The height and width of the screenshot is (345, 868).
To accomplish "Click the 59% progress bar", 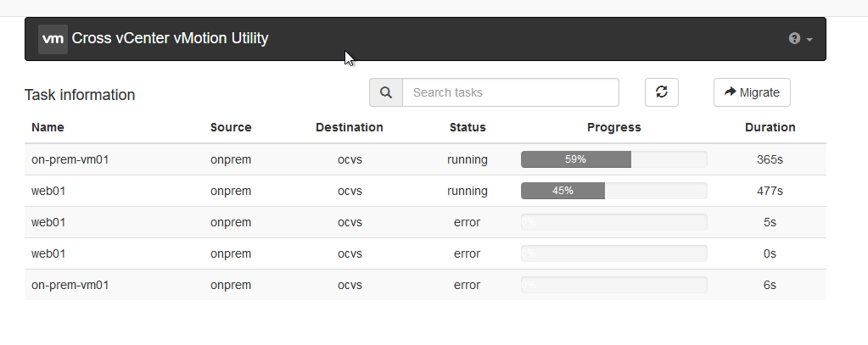I will click(x=614, y=159).
